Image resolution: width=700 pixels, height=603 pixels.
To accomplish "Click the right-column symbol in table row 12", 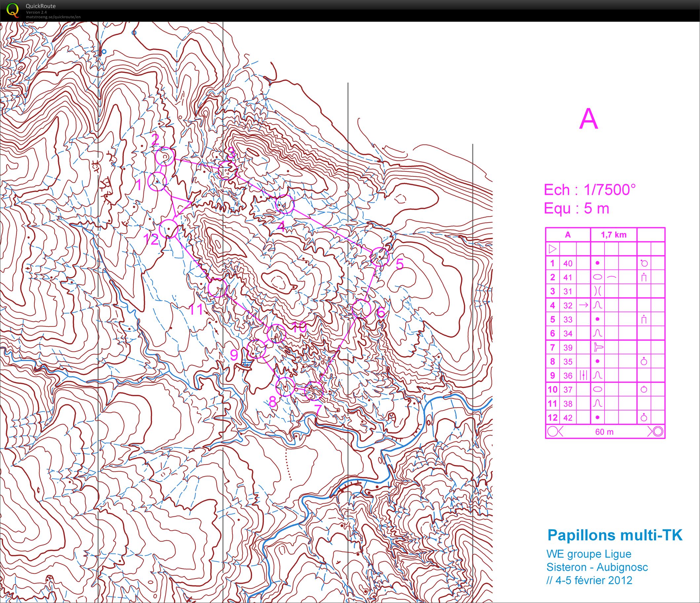I will [x=644, y=417].
